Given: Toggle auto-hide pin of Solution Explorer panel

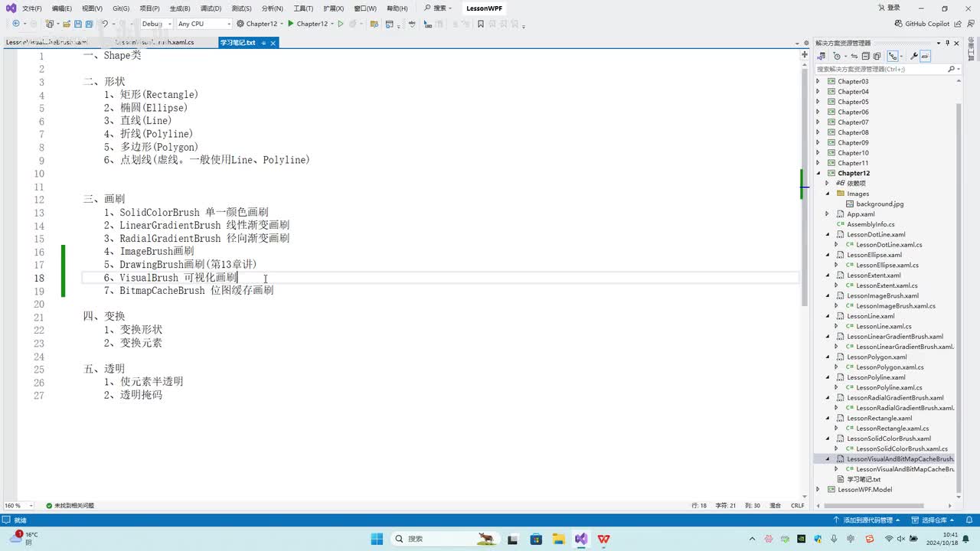Looking at the screenshot, I should coord(947,43).
